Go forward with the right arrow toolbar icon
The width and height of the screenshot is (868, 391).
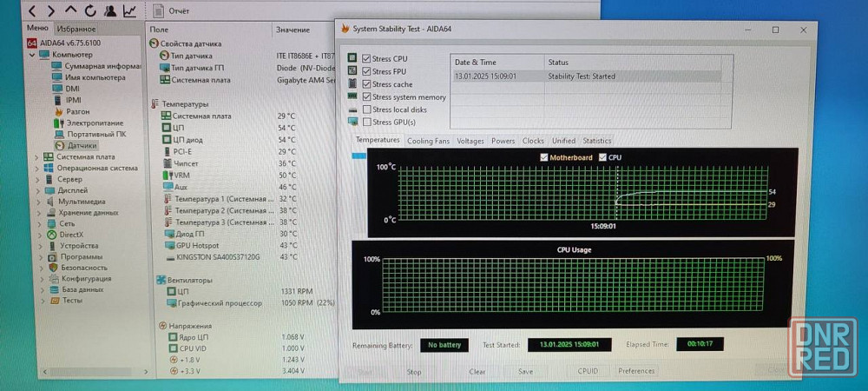[x=51, y=10]
